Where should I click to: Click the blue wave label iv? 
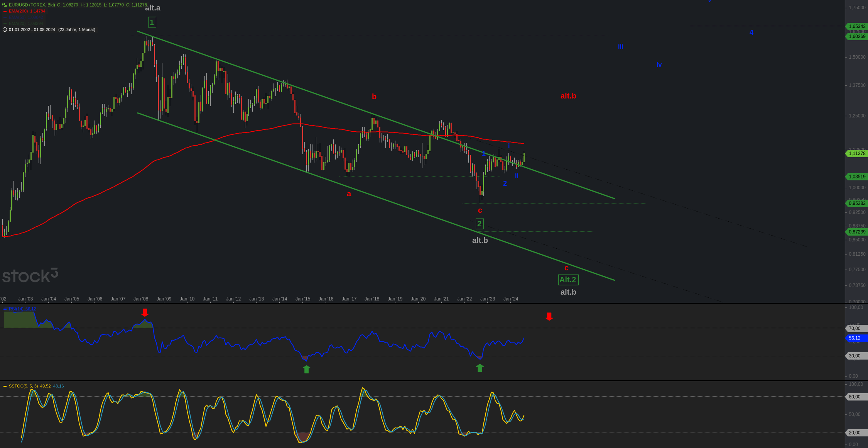click(659, 65)
